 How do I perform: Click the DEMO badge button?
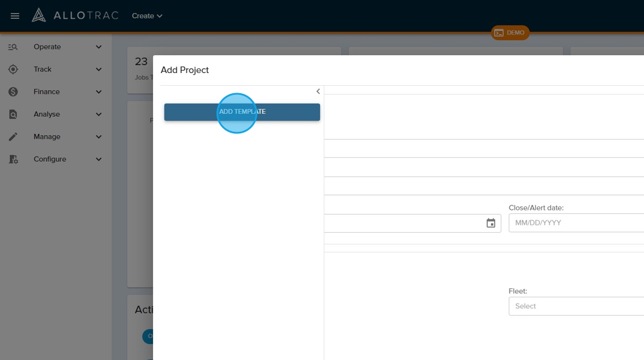tap(510, 33)
